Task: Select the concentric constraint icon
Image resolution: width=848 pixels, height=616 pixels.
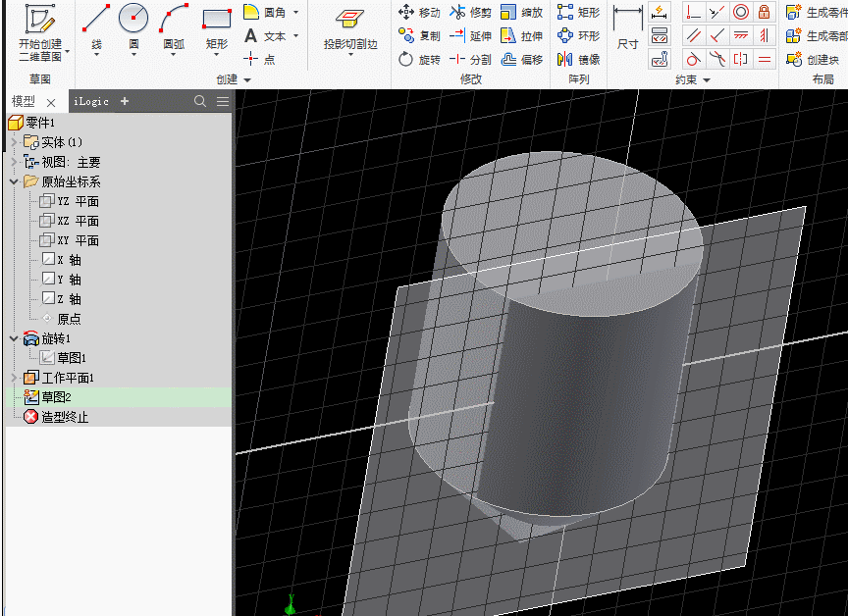Action: point(741,13)
